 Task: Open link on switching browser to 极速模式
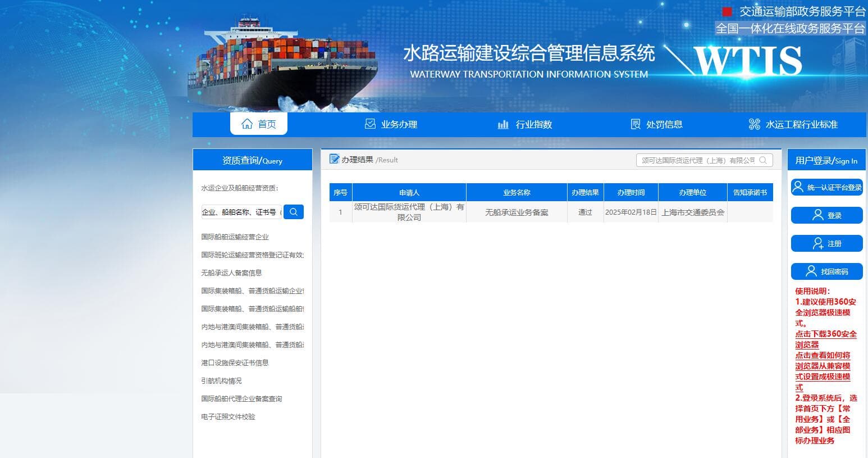tap(823, 371)
